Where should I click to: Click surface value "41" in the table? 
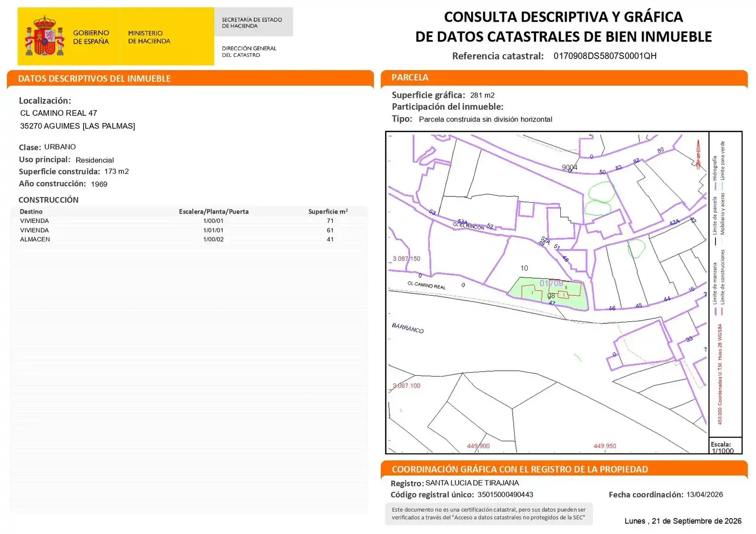pyautogui.click(x=330, y=239)
